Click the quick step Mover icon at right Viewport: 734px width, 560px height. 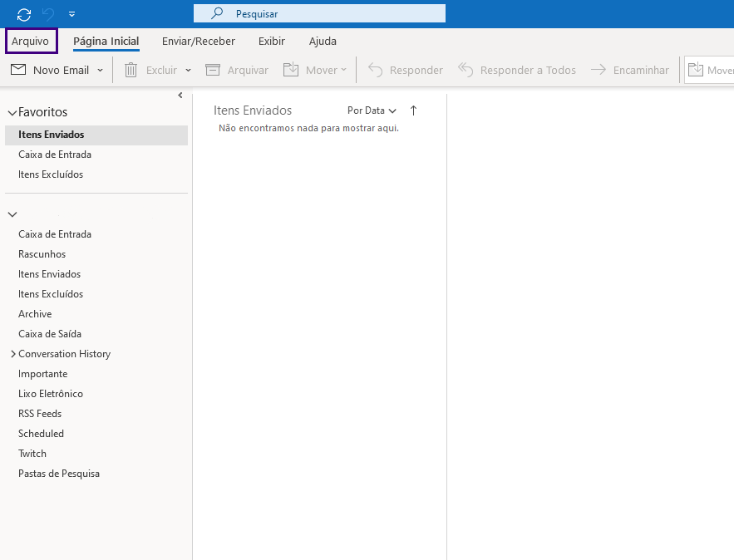(x=696, y=70)
